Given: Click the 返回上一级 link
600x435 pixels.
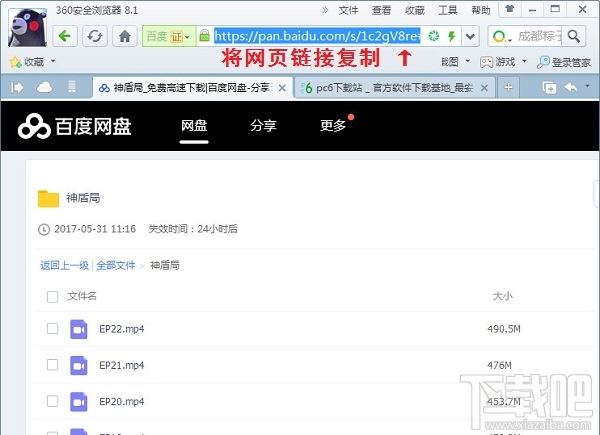Looking at the screenshot, I should (64, 266).
